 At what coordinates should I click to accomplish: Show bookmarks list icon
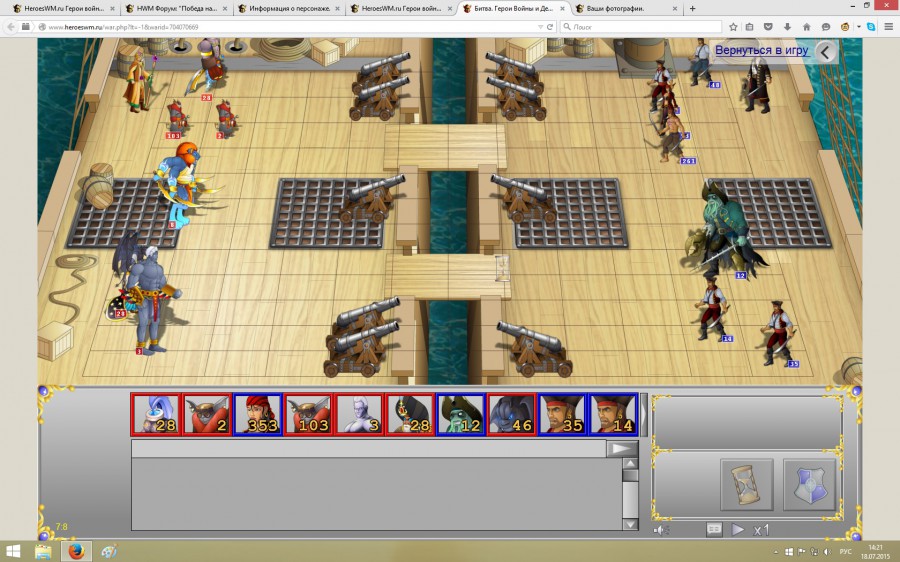(x=750, y=27)
